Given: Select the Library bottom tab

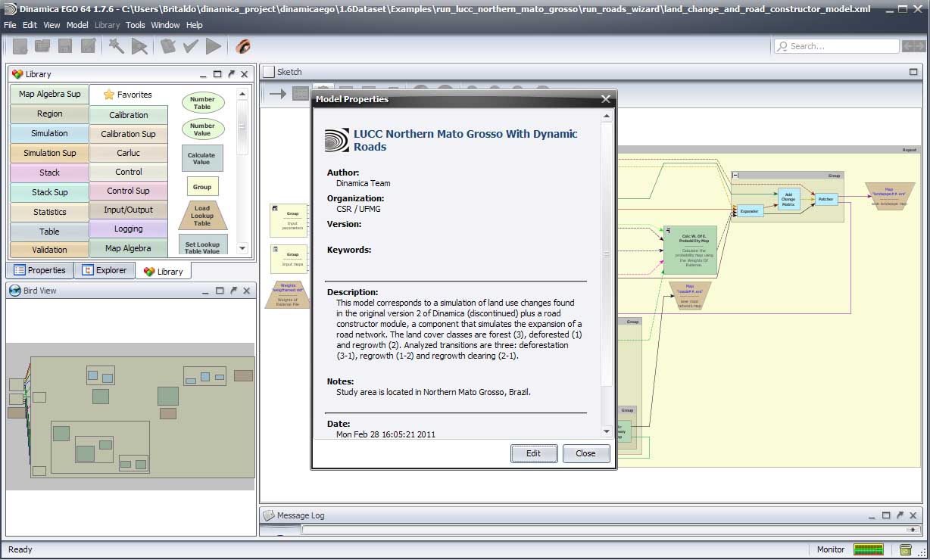Looking at the screenshot, I should click(164, 271).
